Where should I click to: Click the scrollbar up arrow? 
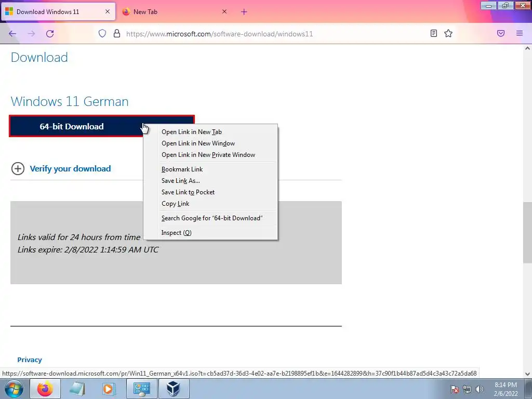[x=527, y=48]
